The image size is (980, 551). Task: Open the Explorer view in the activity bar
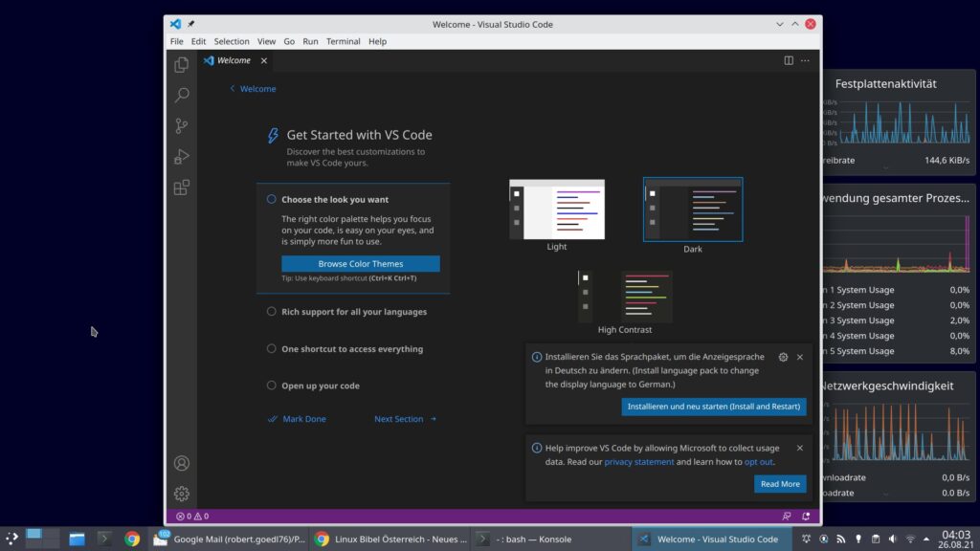point(181,64)
